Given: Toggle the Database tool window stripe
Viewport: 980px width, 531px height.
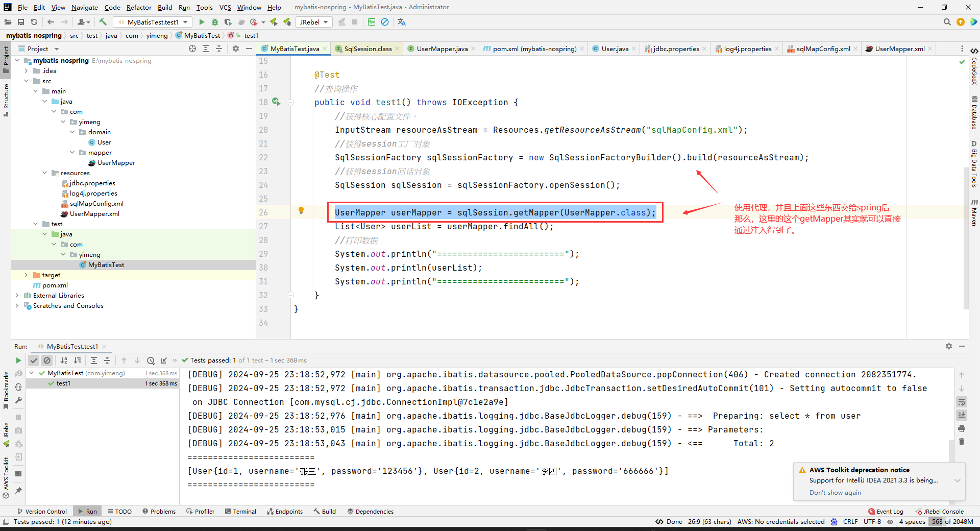Looking at the screenshot, I should point(974,112).
